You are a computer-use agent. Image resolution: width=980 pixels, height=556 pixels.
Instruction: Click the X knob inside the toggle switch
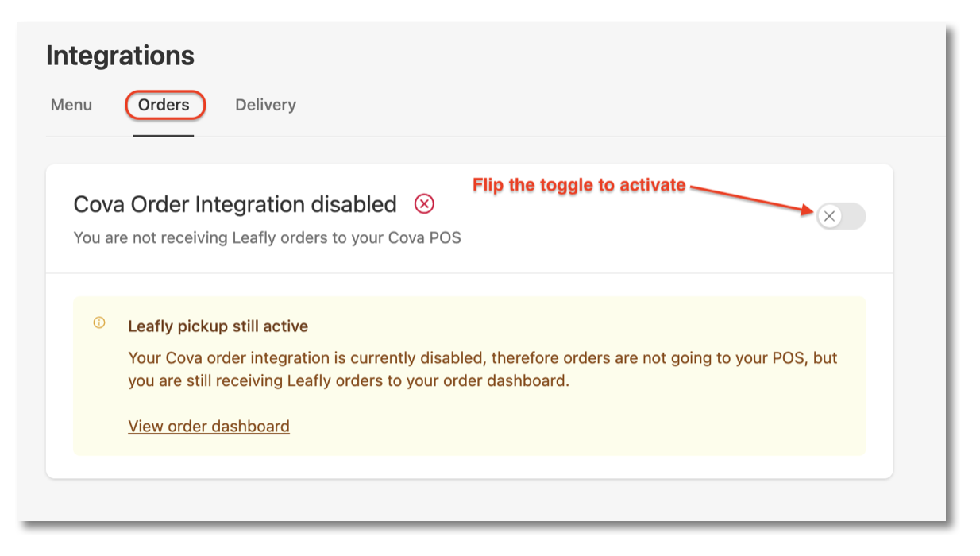pyautogui.click(x=830, y=216)
